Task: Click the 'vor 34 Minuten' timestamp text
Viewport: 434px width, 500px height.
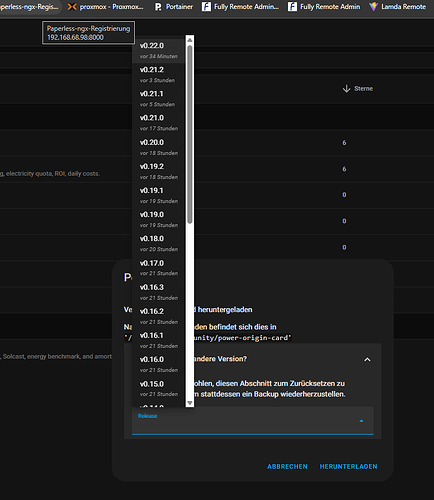Action: [159, 56]
